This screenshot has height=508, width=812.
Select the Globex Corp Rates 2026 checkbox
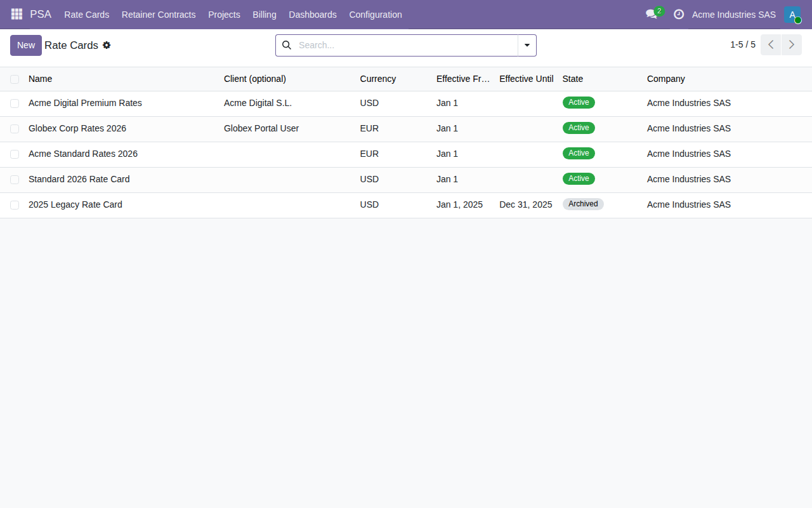coord(15,129)
